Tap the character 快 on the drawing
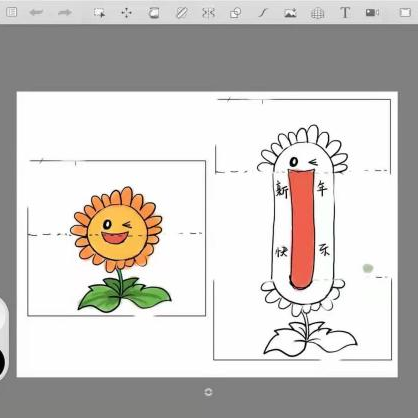 (x=281, y=252)
